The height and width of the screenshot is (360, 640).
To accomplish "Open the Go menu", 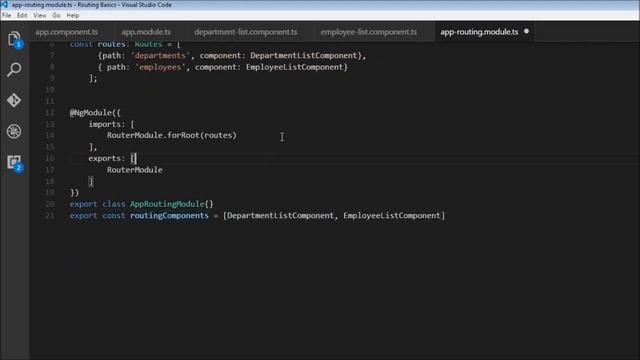I will 56,16.
